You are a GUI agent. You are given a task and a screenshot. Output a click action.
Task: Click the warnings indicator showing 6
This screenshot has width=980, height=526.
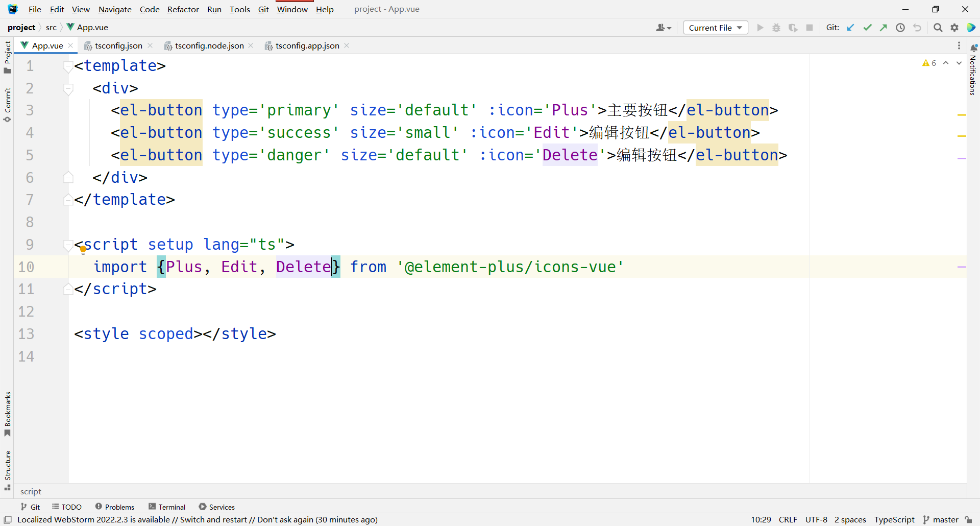point(929,63)
